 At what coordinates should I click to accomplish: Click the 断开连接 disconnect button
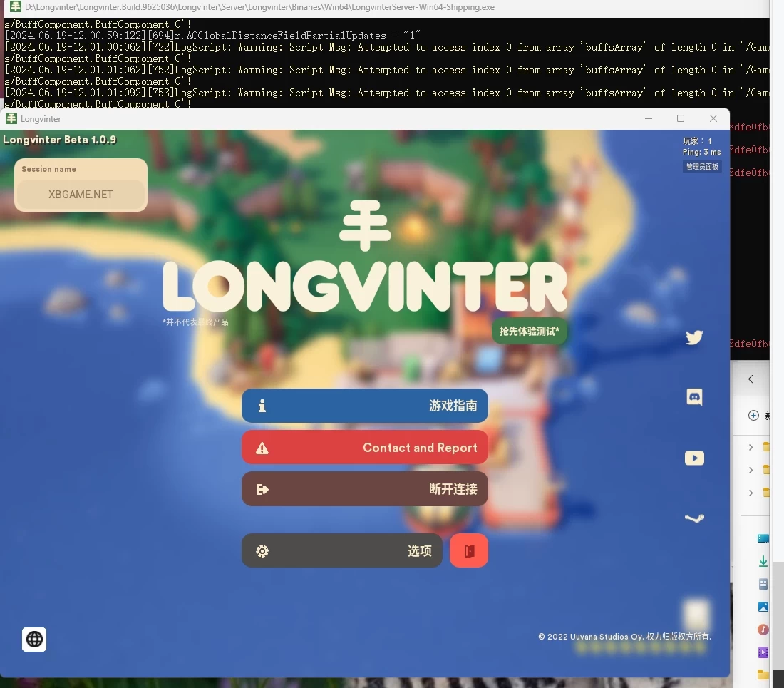(364, 489)
